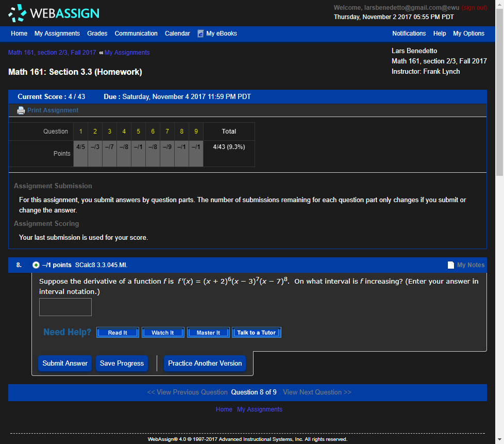Open the Calendar page
Viewport: 504px width, 444px height.
pos(177,33)
